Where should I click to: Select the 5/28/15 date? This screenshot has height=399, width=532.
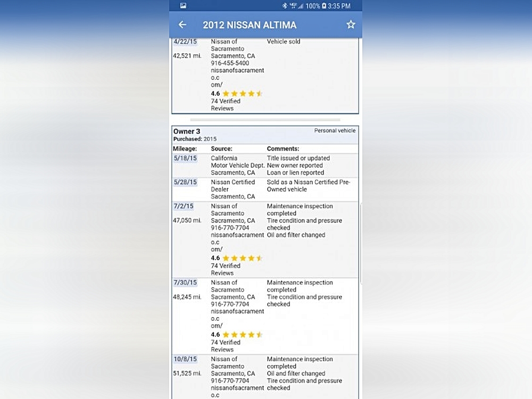185,182
